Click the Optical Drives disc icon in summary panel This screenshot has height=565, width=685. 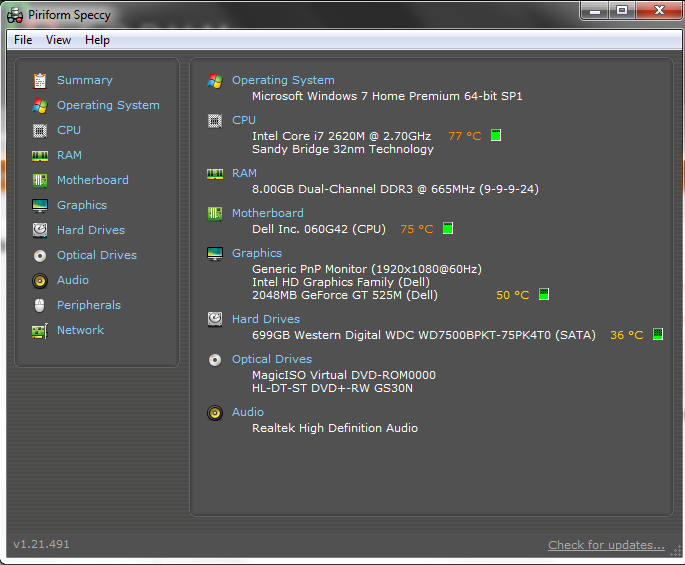[x=215, y=360]
